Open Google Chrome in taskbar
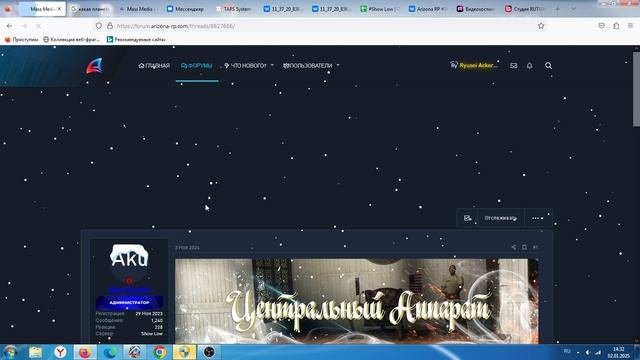Image resolution: width=640 pixels, height=360 pixels. (160, 352)
